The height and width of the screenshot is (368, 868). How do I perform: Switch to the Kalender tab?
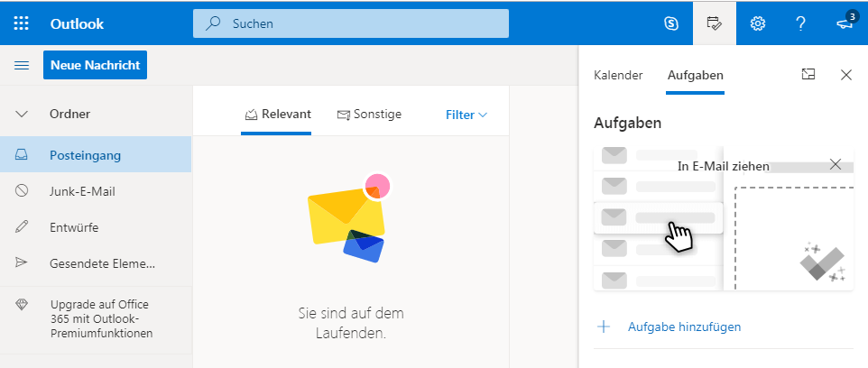pos(618,75)
